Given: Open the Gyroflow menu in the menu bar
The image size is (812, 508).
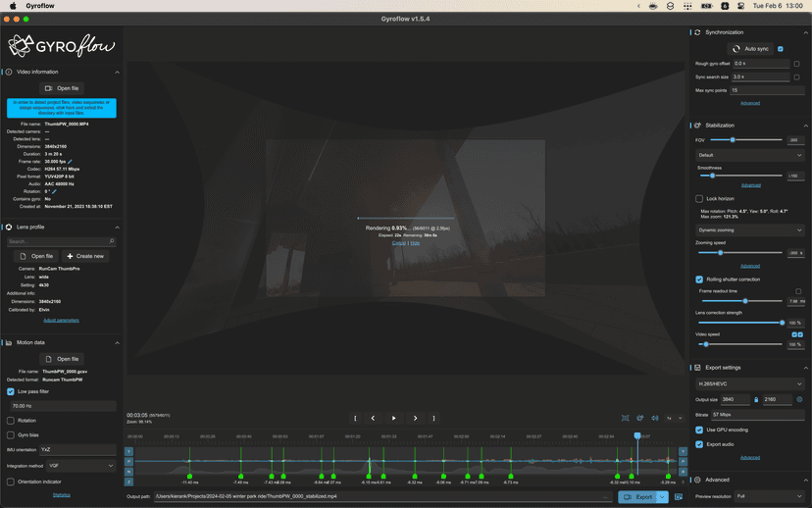Looking at the screenshot, I should point(40,6).
